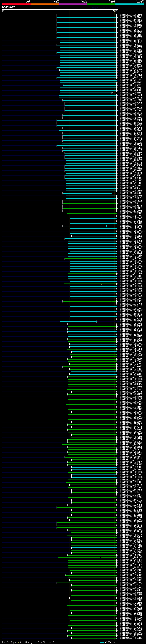146x644 pixels.
Task: Select the UniRef100_C6TM54 label
Action: point(131,75)
